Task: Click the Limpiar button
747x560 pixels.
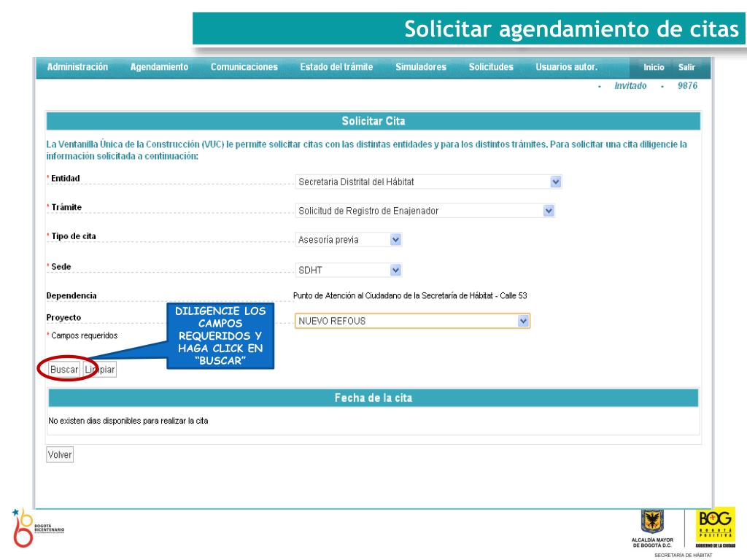Action: tap(99, 370)
